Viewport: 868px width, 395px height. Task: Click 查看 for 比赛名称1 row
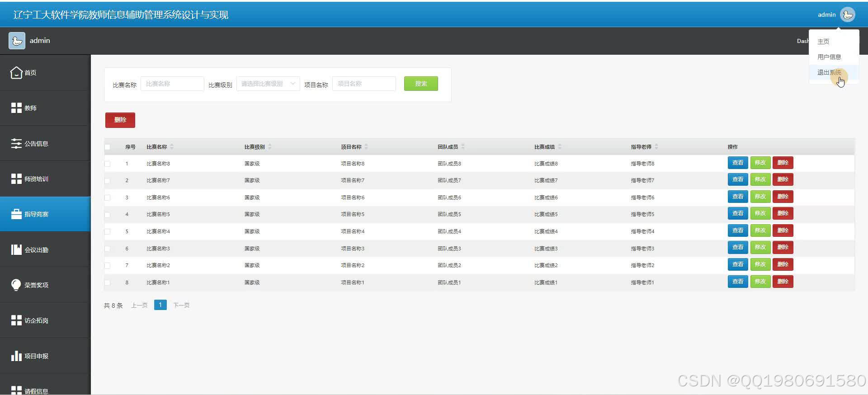(738, 282)
